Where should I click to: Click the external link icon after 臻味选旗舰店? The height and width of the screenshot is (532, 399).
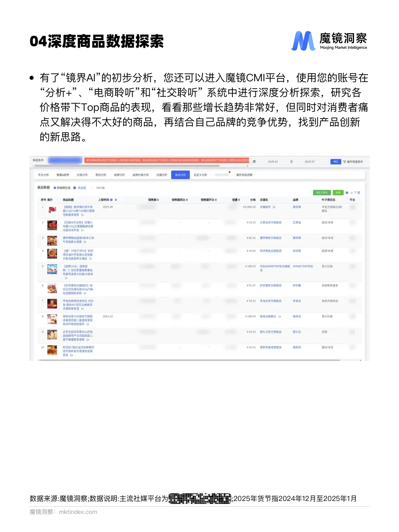coord(280,317)
